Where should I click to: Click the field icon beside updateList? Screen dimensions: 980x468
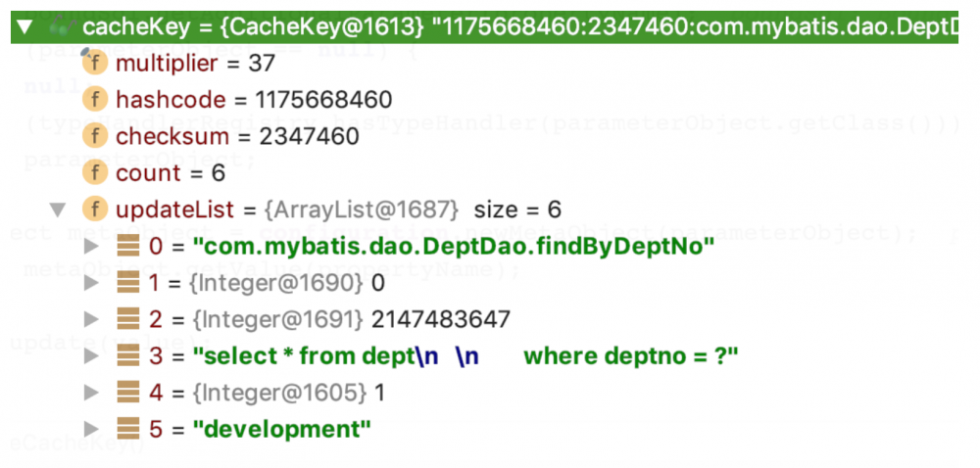[x=95, y=209]
